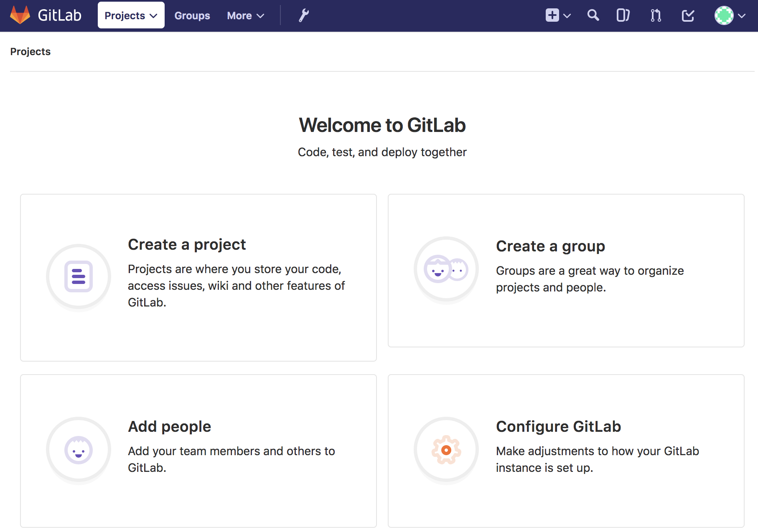Click the New (+) icon in the navbar
The width and height of the screenshot is (758, 532).
pyautogui.click(x=552, y=15)
